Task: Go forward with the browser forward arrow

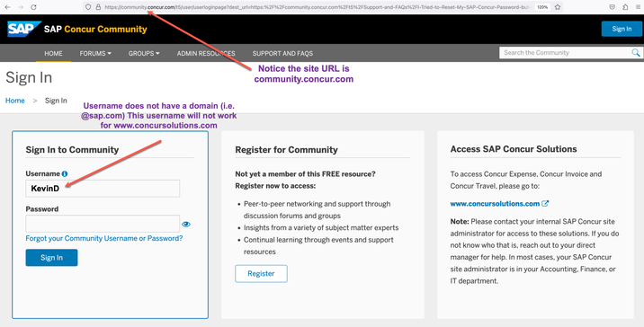Action: 21,7
